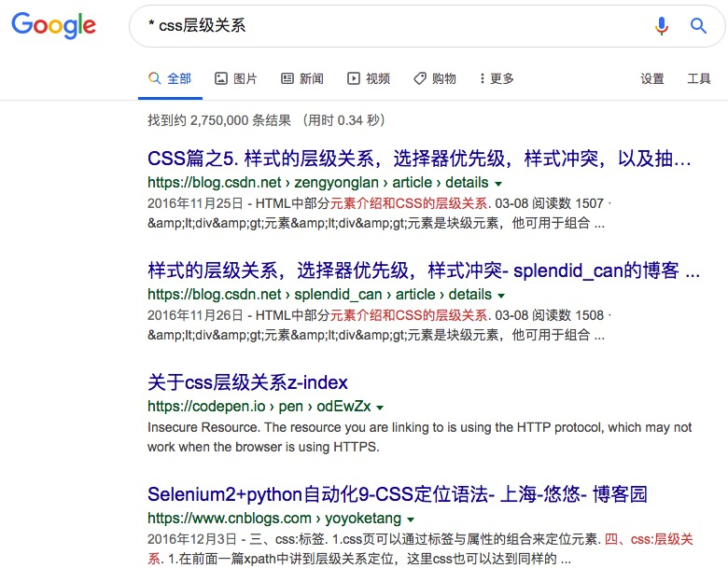The width and height of the screenshot is (728, 568).
Task: Open result 关于css层级关系z-index
Action: point(247,382)
